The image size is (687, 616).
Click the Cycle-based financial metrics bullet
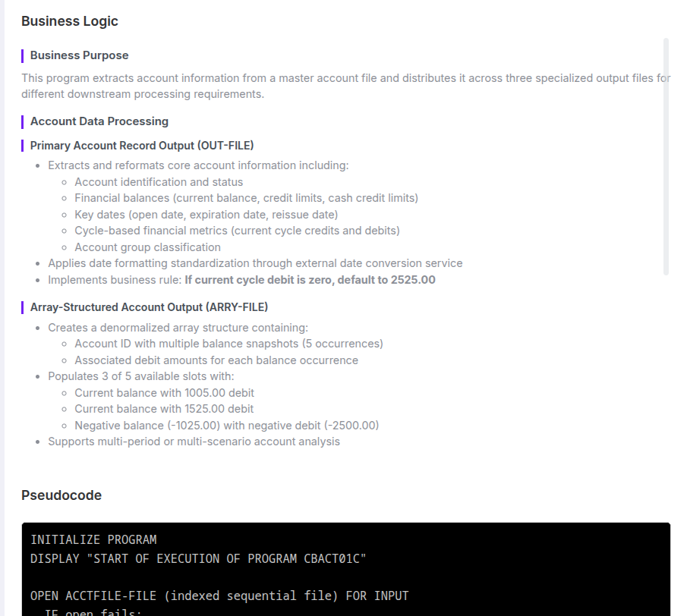(x=237, y=231)
